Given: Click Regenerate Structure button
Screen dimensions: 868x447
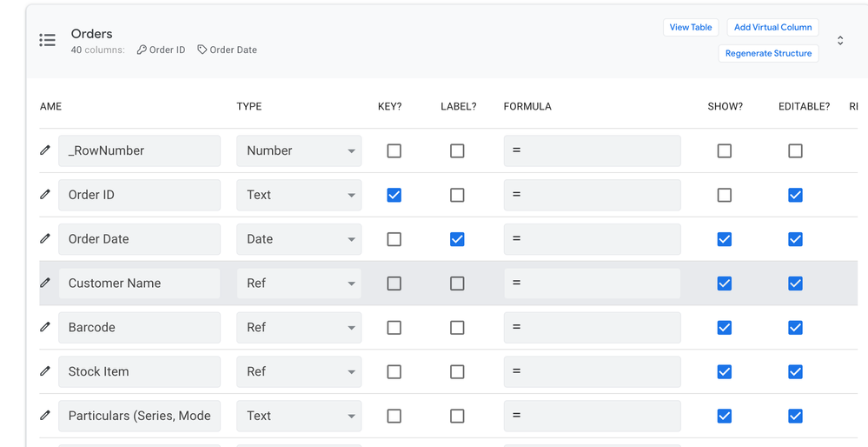Looking at the screenshot, I should [768, 53].
